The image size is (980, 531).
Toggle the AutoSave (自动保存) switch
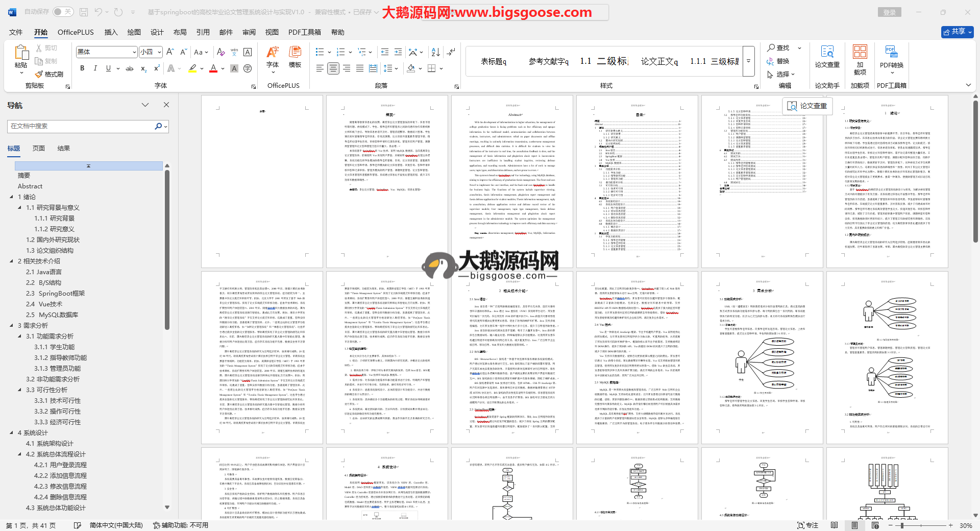63,12
